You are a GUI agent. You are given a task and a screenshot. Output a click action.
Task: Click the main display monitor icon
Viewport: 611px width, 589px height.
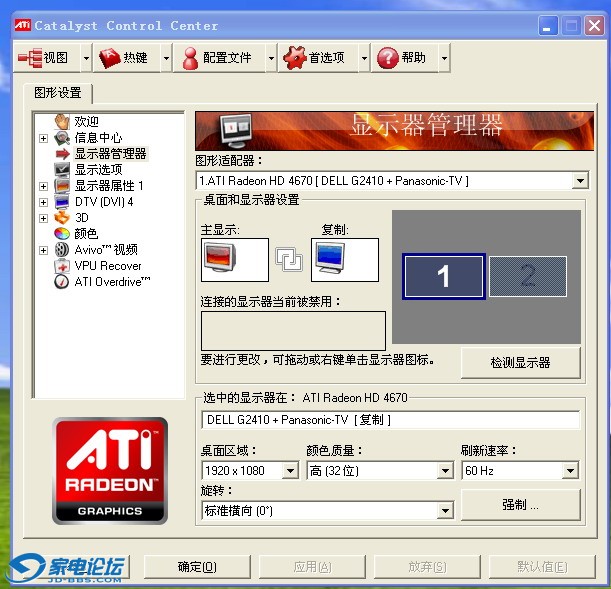(234, 260)
